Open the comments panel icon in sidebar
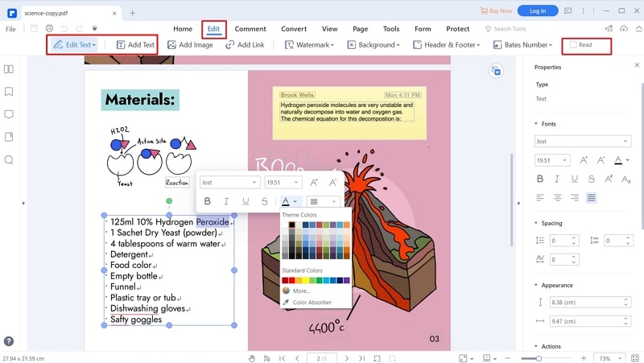644x363 pixels. pyautogui.click(x=9, y=114)
